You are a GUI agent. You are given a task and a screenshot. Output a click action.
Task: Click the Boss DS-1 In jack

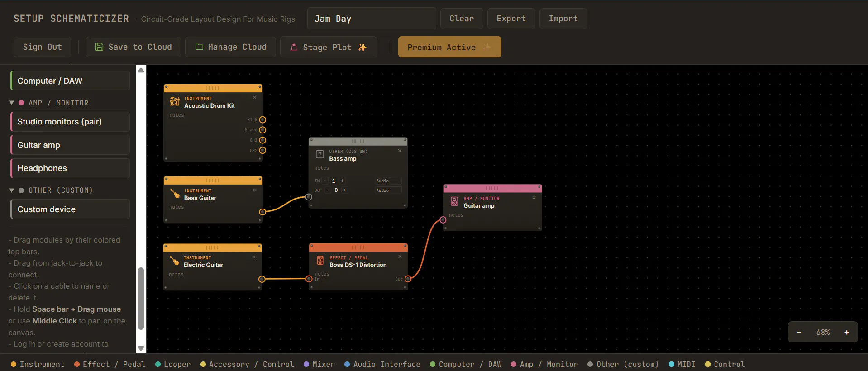click(x=309, y=279)
